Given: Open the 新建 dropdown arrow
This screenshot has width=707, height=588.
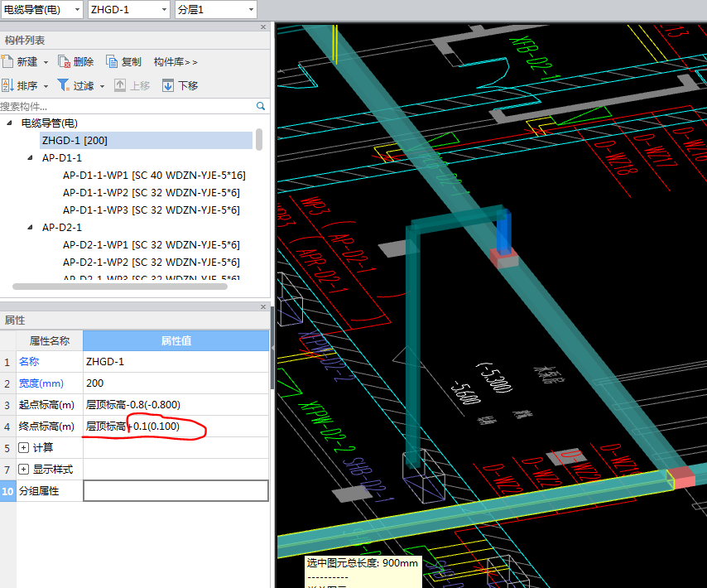Looking at the screenshot, I should (46, 62).
